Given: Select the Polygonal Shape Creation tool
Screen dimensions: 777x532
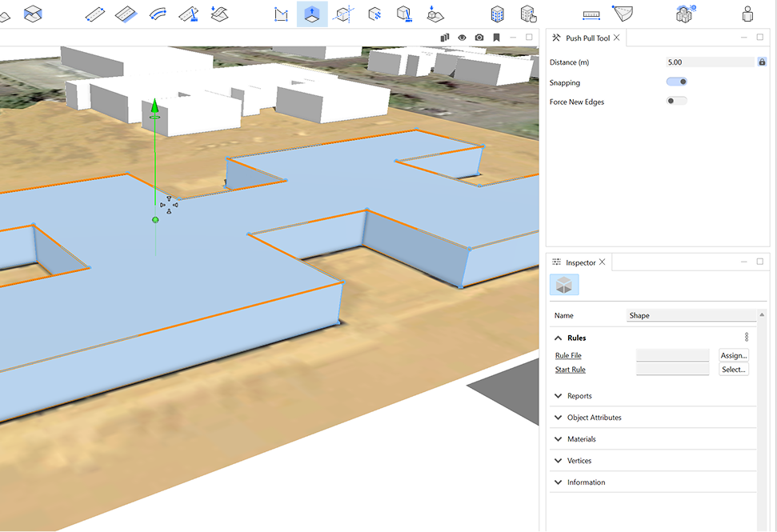Looking at the screenshot, I should (281, 14).
